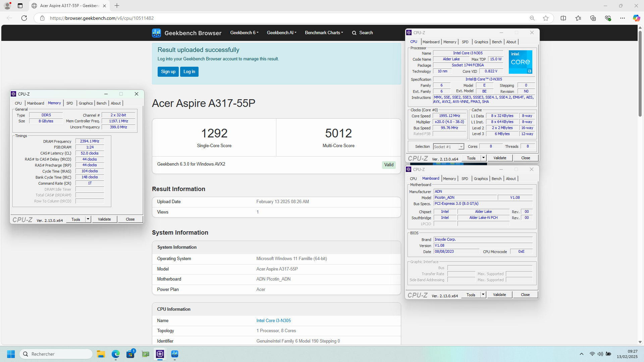Open Tools dropdown arrow in CPU tab CPU-Z window

(x=483, y=158)
